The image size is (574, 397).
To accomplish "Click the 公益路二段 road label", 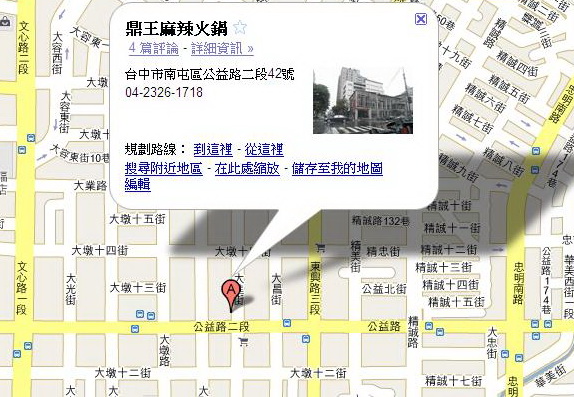I will coord(221,326).
